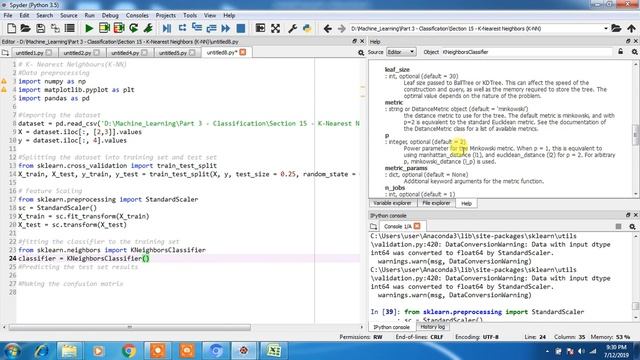Run selection or current line icon
This screenshot has width=640, height=360.
pos(148,28)
